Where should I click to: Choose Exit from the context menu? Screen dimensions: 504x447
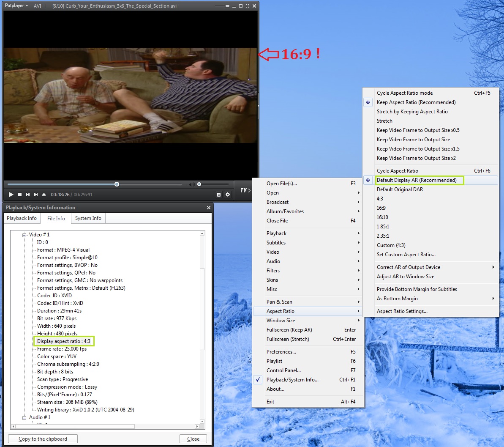tap(308, 402)
